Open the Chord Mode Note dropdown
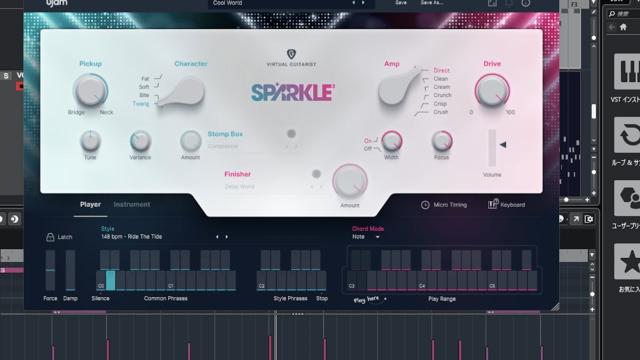This screenshot has width=640, height=360. [366, 237]
